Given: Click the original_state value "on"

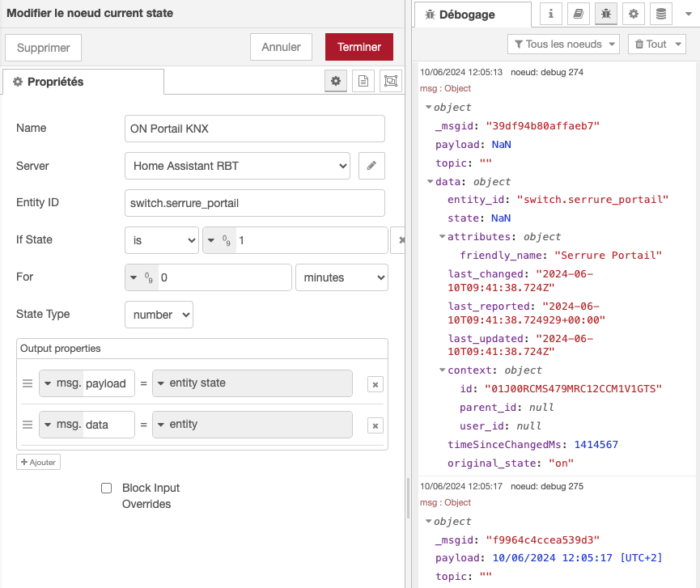Looking at the screenshot, I should (x=561, y=463).
